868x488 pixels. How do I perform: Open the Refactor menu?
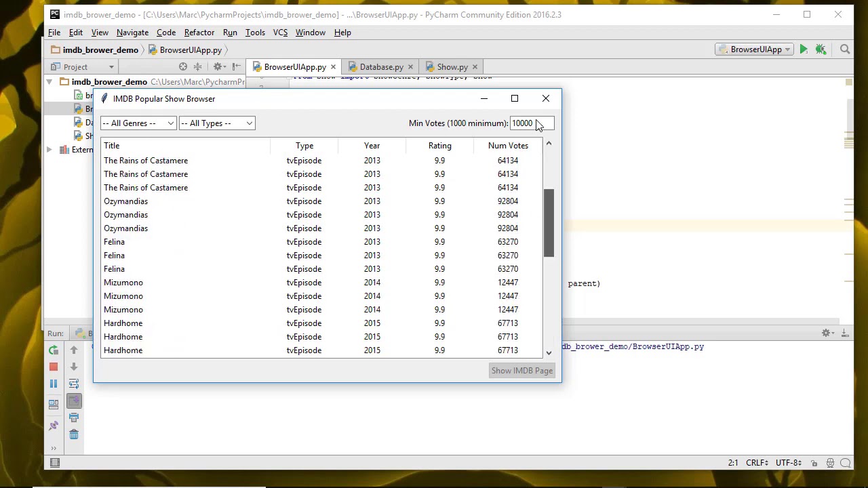[x=199, y=33]
